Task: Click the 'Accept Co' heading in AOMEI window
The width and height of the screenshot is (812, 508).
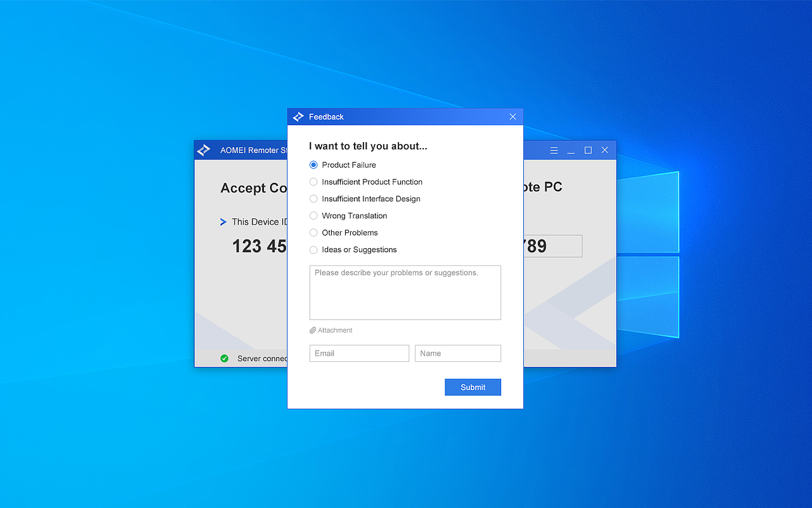Action: coord(254,188)
